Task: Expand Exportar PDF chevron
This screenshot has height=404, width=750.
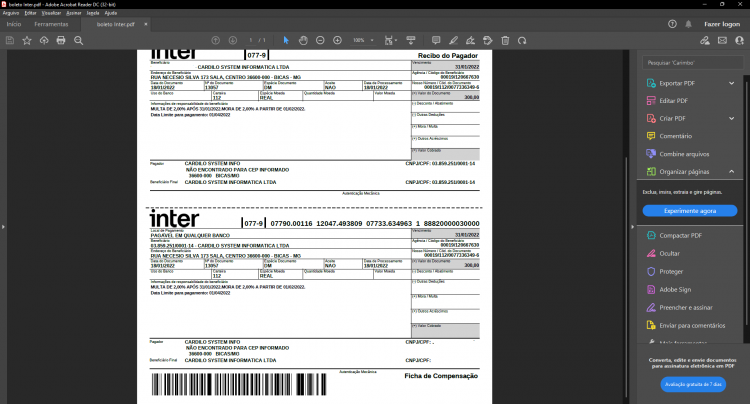Action: 731,83
